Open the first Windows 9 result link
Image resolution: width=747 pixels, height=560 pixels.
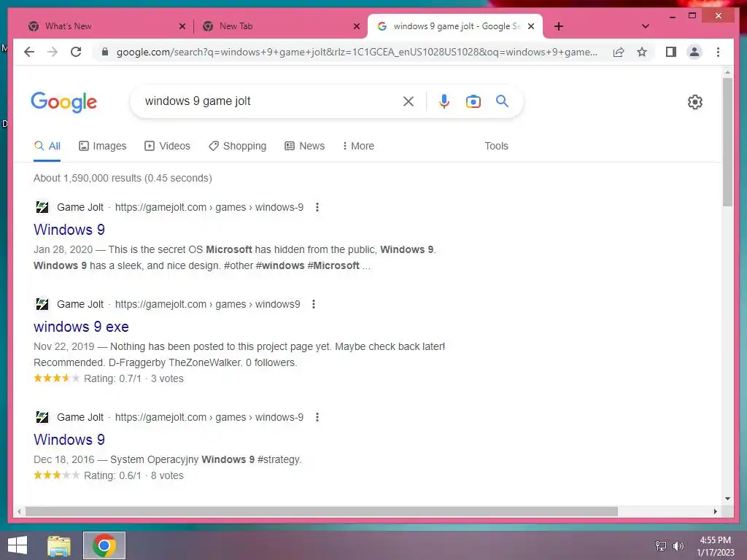coord(69,230)
